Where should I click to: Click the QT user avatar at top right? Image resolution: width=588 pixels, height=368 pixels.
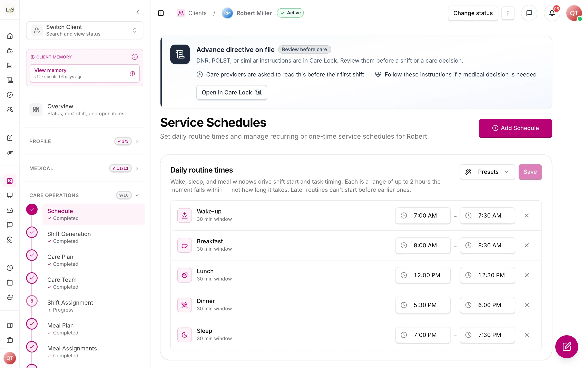click(574, 13)
